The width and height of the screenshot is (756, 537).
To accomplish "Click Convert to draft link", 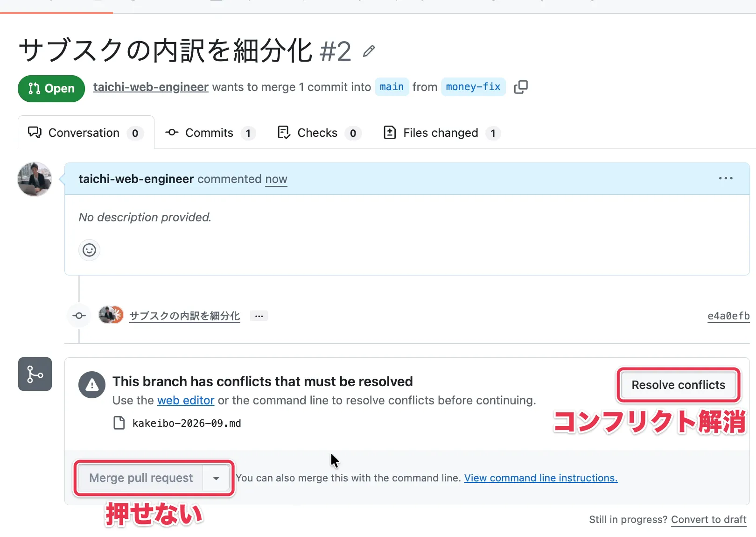I will 709,520.
